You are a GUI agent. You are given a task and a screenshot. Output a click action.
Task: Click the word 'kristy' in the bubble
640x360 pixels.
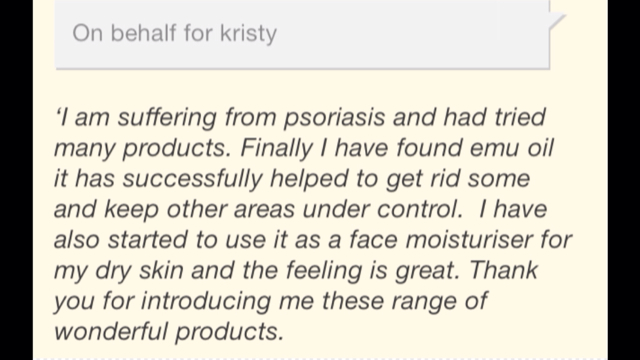pos(249,34)
